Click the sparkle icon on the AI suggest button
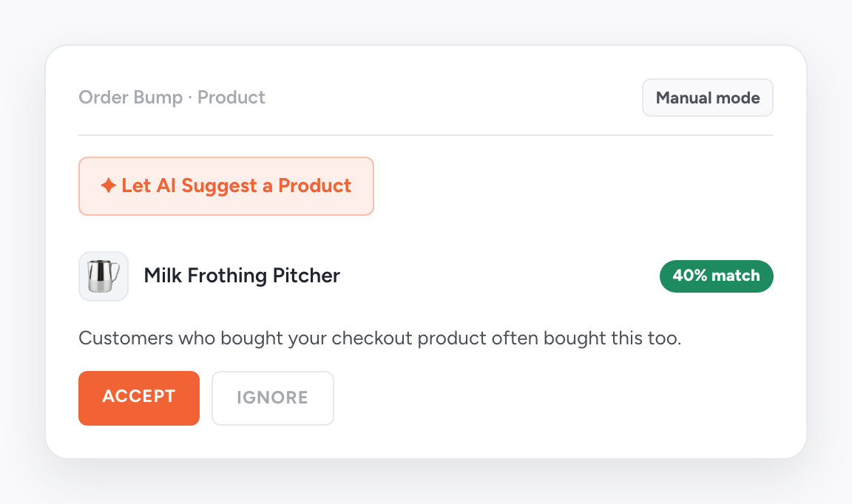This screenshot has width=852, height=504. pyautogui.click(x=108, y=185)
